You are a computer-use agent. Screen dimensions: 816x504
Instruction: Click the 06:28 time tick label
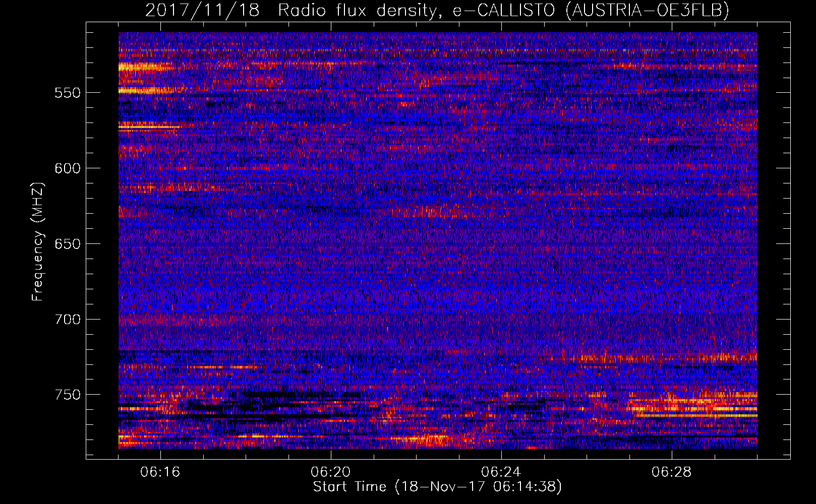672,472
